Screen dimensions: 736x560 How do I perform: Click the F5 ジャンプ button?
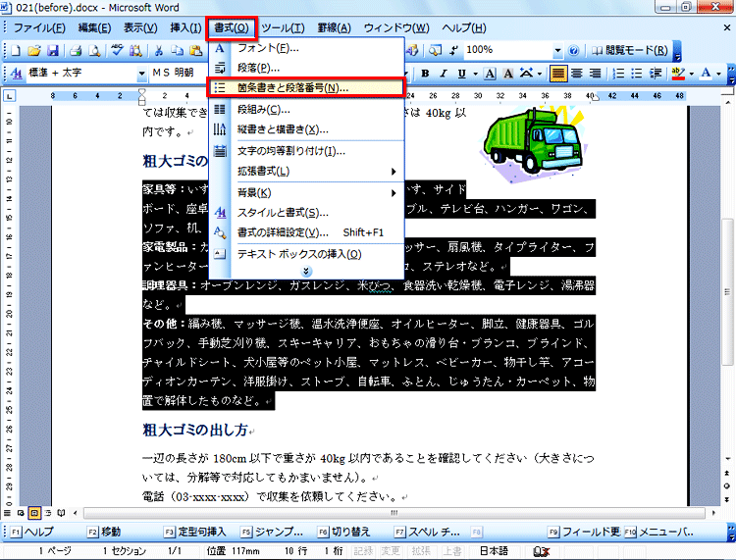[x=273, y=532]
